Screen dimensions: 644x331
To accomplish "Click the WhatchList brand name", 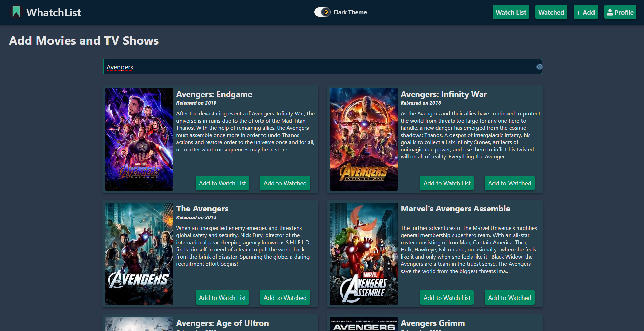I will 54,13.
